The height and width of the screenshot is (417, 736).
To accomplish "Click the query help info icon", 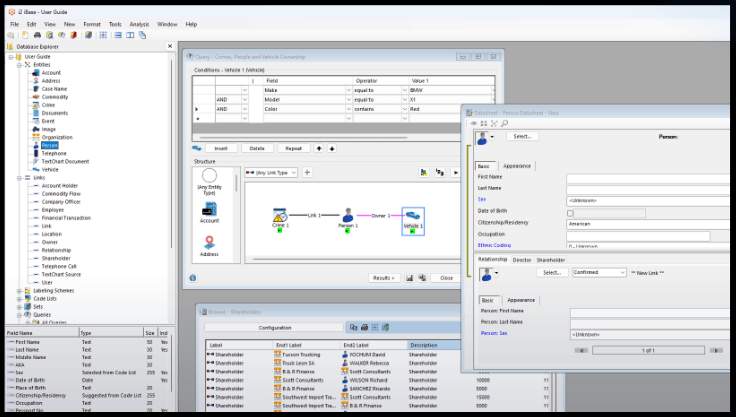I will point(192,278).
